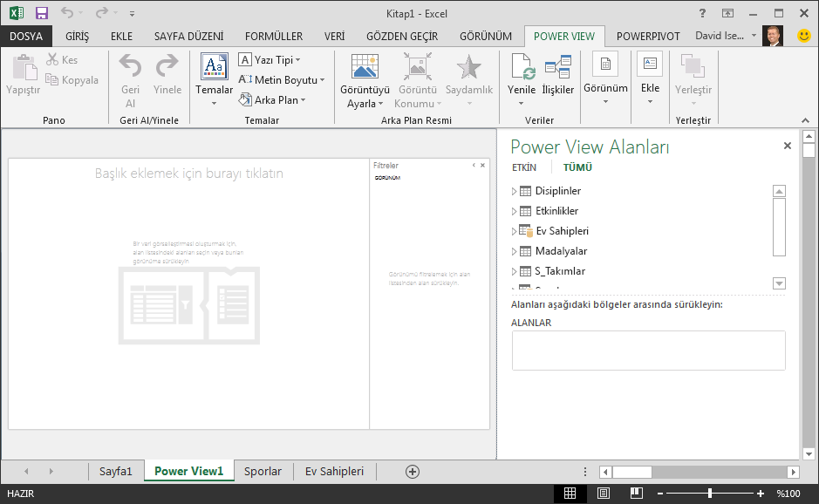The image size is (819, 504).
Task: Switch to the POWERPIVOT ribbon tab
Action: (x=648, y=36)
